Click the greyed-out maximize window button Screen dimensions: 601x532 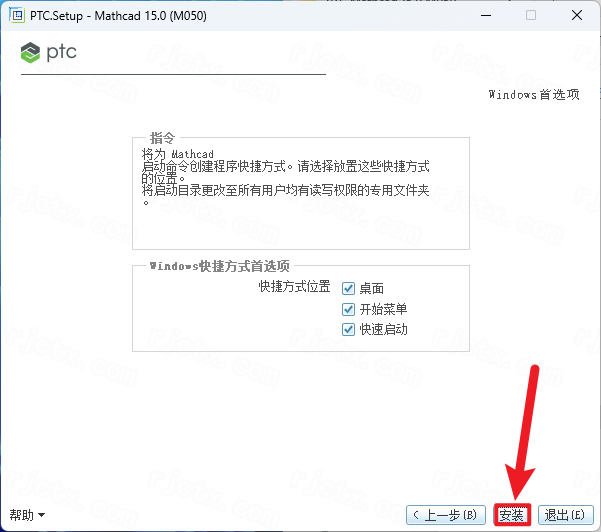pyautogui.click(x=530, y=15)
